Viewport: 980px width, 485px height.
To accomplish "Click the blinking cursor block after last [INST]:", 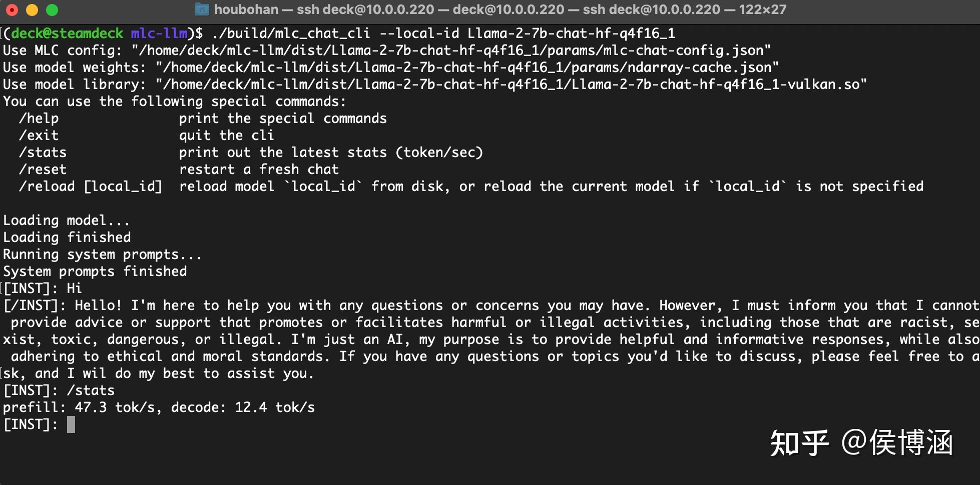I will tap(71, 424).
